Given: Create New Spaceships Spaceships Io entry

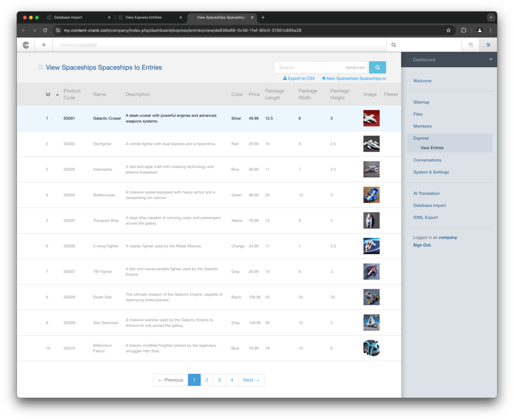Looking at the screenshot, I should coord(354,78).
